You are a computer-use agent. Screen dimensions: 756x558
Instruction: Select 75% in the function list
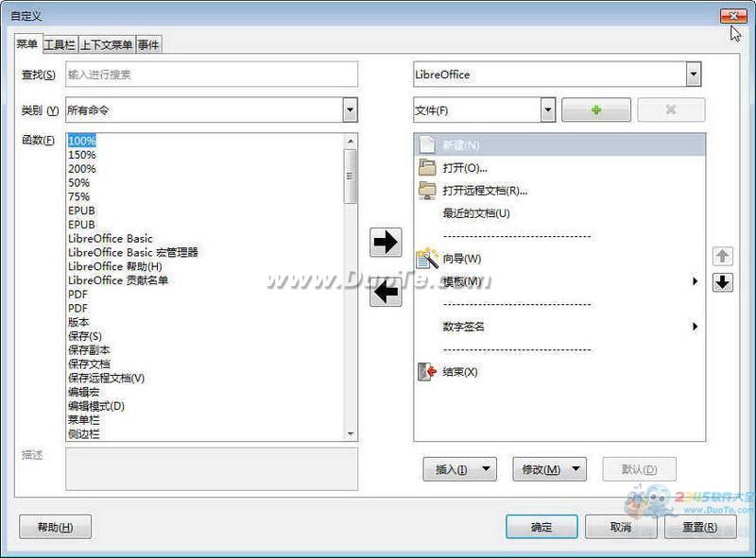click(x=78, y=196)
